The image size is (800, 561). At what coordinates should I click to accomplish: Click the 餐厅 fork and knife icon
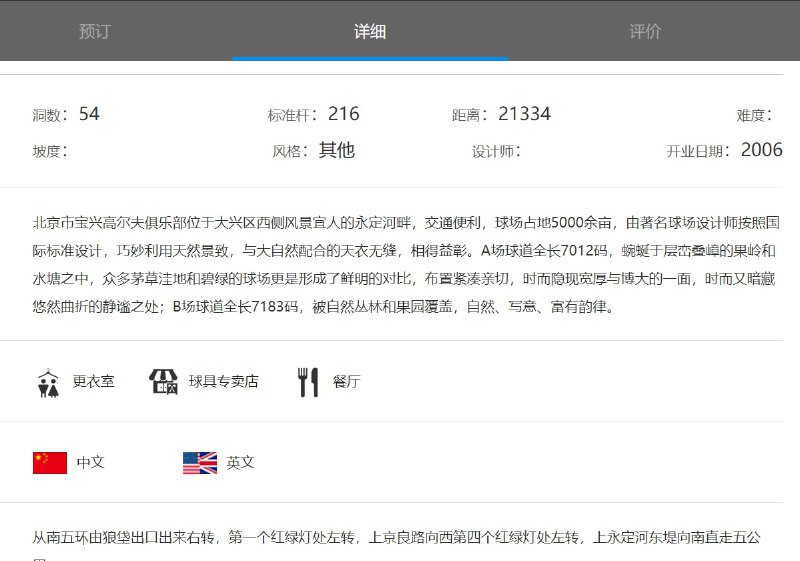[x=308, y=382]
